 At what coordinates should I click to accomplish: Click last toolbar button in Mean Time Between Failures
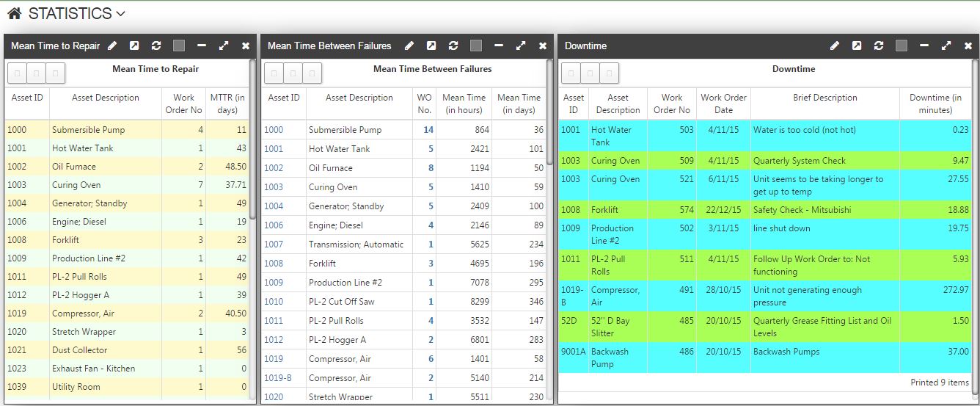(x=312, y=73)
